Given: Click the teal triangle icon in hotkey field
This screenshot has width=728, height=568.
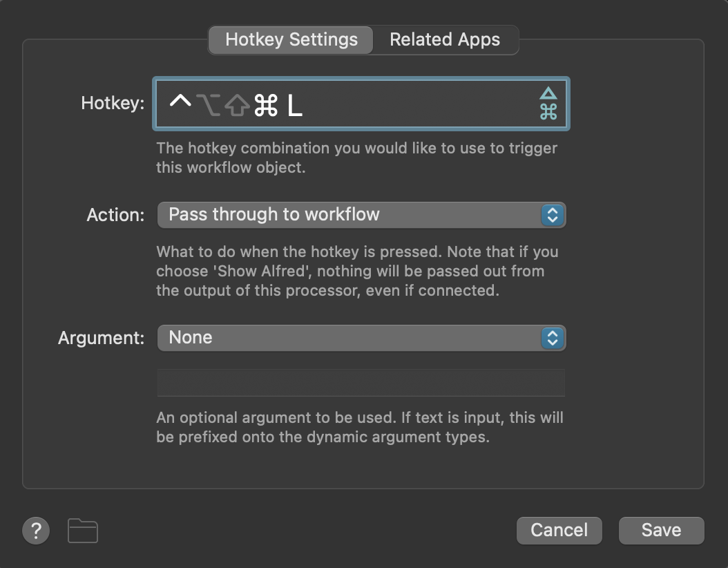Looking at the screenshot, I should pos(548,93).
